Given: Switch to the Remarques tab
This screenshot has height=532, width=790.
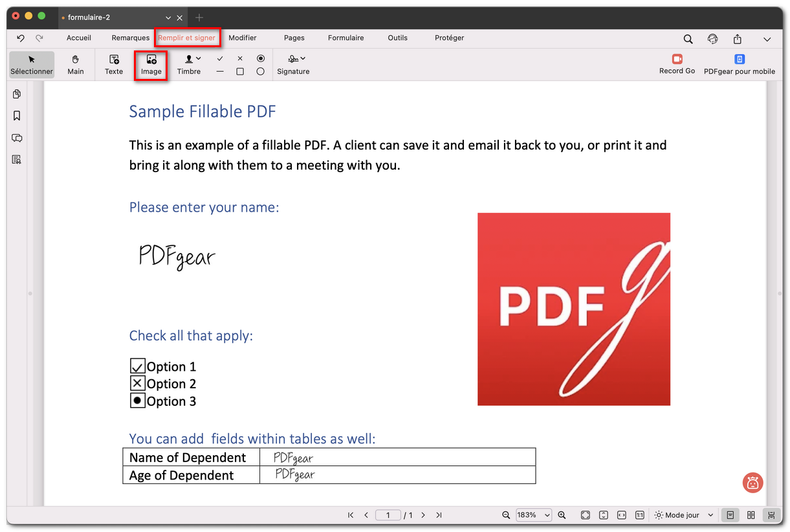Looking at the screenshot, I should [x=131, y=38].
